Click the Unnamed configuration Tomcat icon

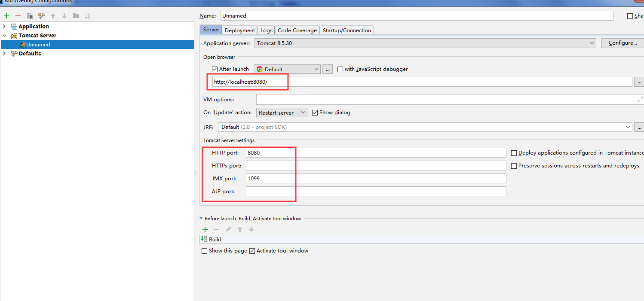click(x=23, y=45)
